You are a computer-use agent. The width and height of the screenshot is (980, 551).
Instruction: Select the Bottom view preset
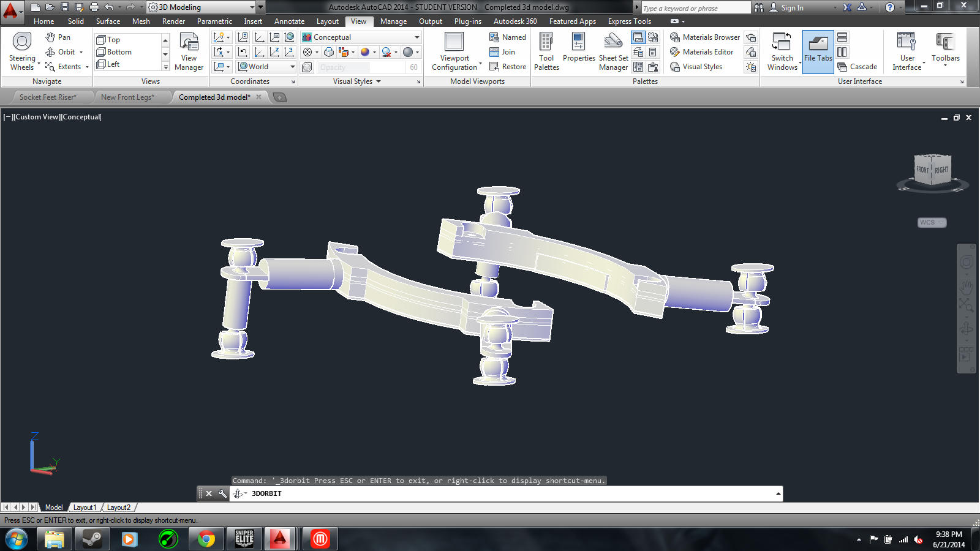[114, 52]
